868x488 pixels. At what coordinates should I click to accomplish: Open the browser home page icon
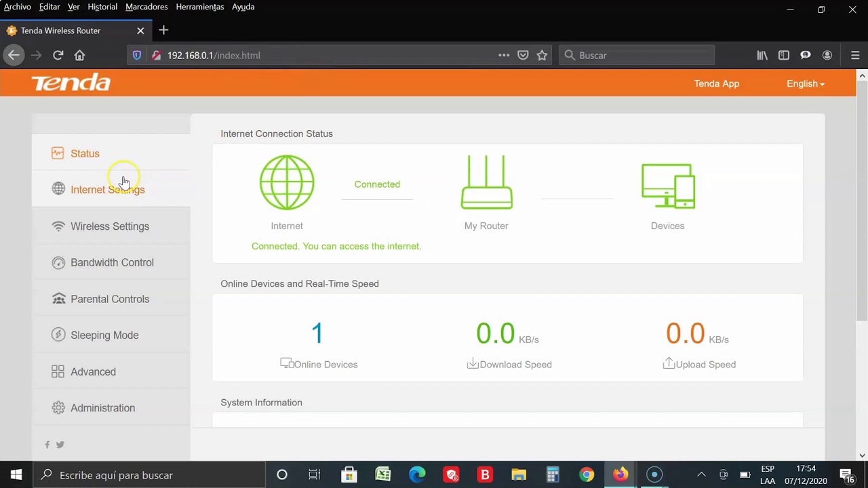pyautogui.click(x=80, y=56)
